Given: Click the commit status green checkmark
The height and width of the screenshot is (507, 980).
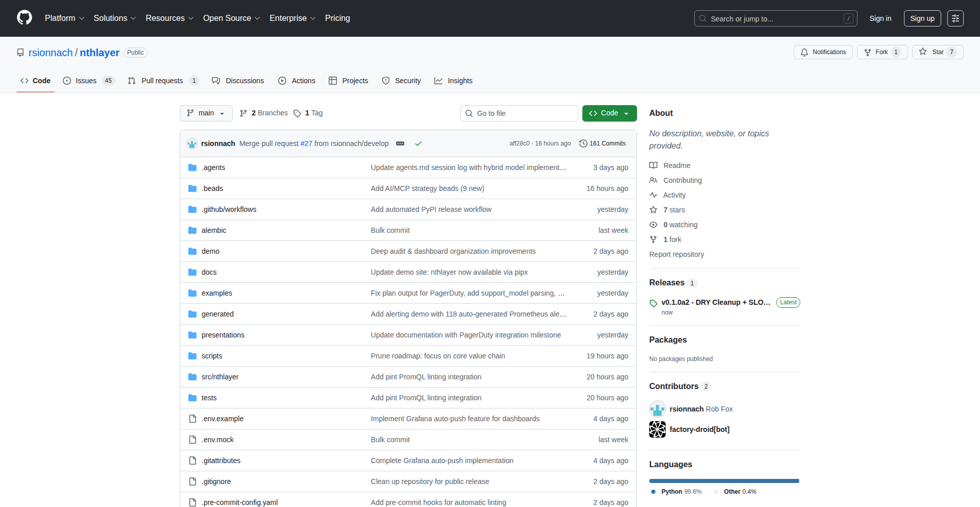Looking at the screenshot, I should [x=419, y=144].
